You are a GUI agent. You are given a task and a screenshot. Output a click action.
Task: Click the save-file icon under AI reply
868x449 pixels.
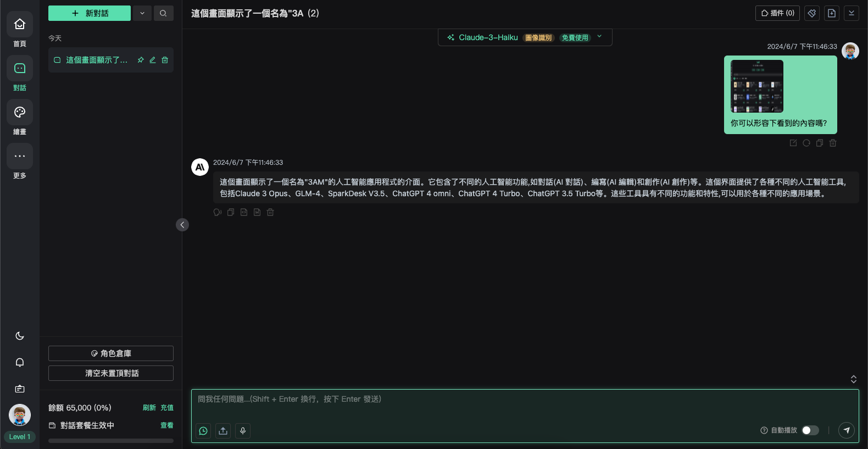[257, 212]
